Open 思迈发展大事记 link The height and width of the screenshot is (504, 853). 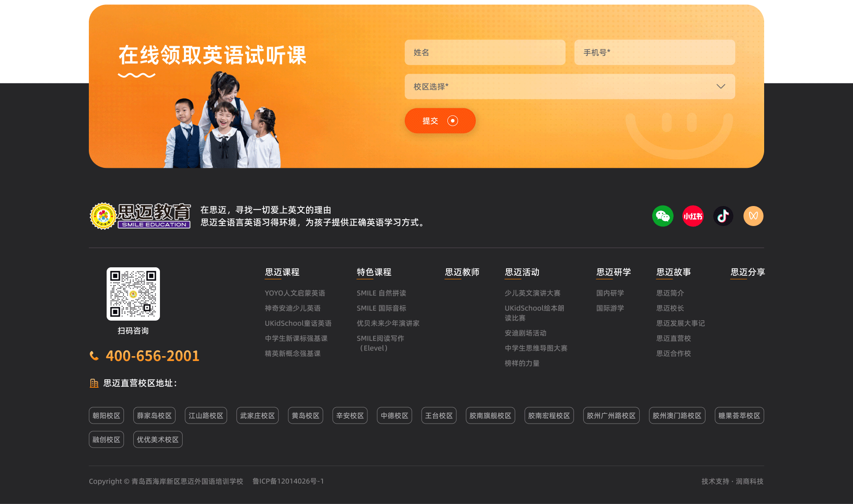(681, 323)
